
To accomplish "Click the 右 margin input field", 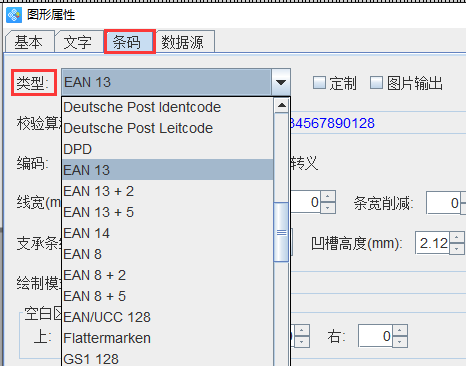I will pos(375,336).
